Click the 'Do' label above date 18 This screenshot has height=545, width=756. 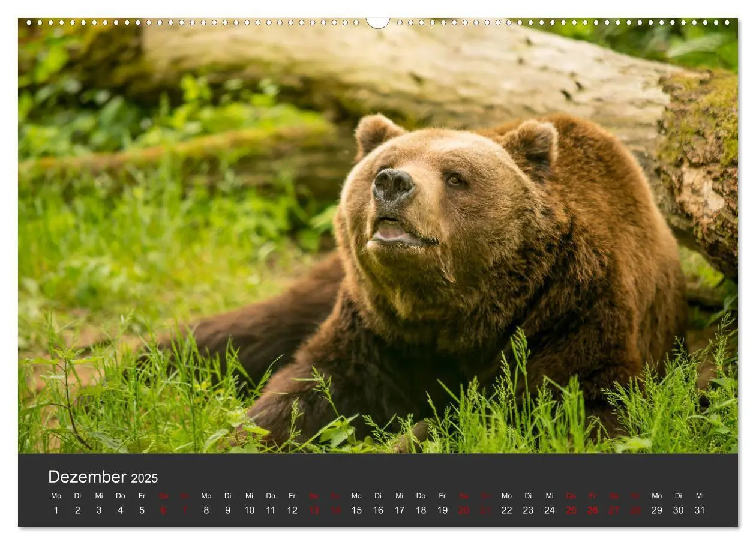[x=421, y=496]
